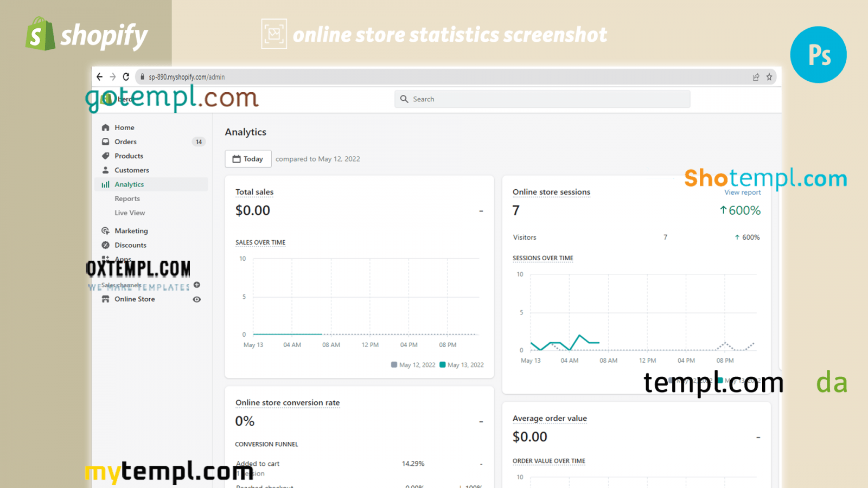Image resolution: width=868 pixels, height=488 pixels.
Task: Add sales channel with plus icon
Action: (x=197, y=285)
